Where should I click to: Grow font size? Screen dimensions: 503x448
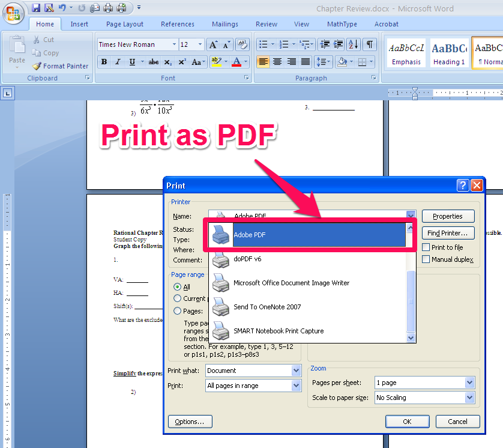coord(213,44)
